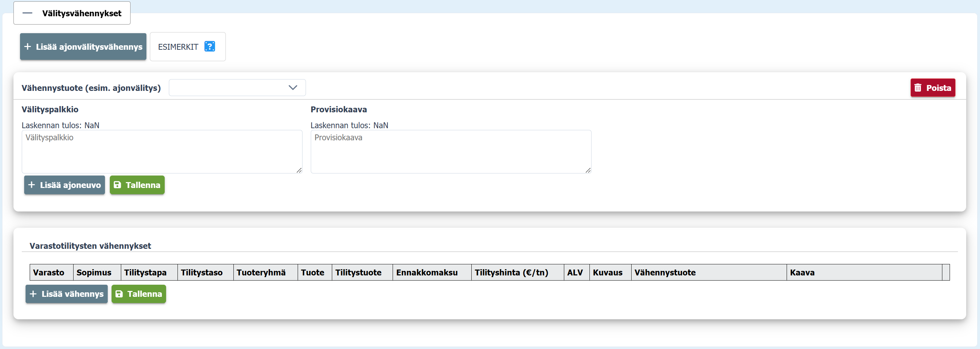
Task: Click the trash icon on Poista button
Action: point(918,88)
